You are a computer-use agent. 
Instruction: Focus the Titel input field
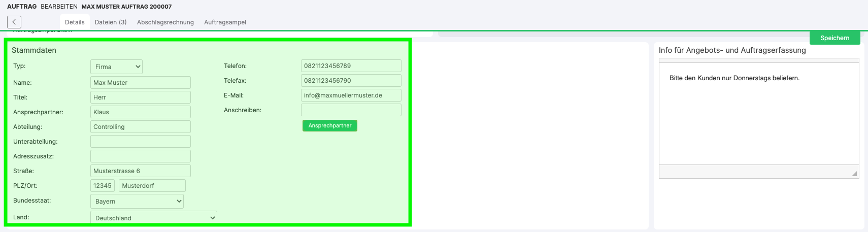tap(141, 97)
